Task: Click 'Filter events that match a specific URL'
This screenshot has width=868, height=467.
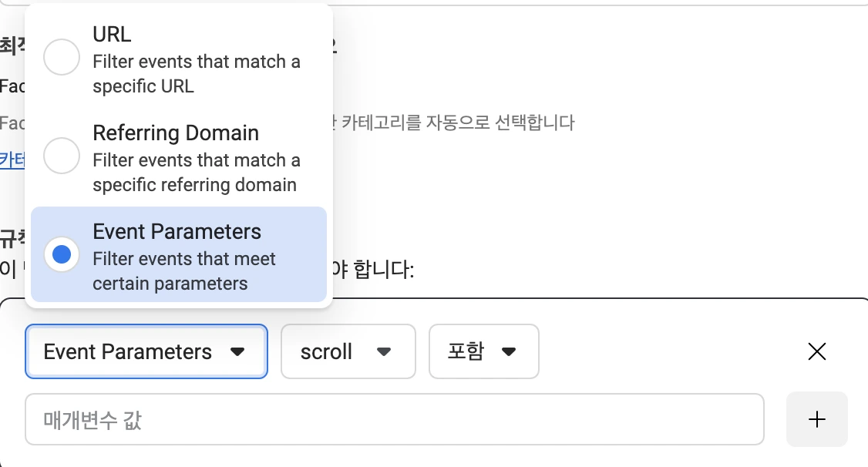Action: point(196,74)
